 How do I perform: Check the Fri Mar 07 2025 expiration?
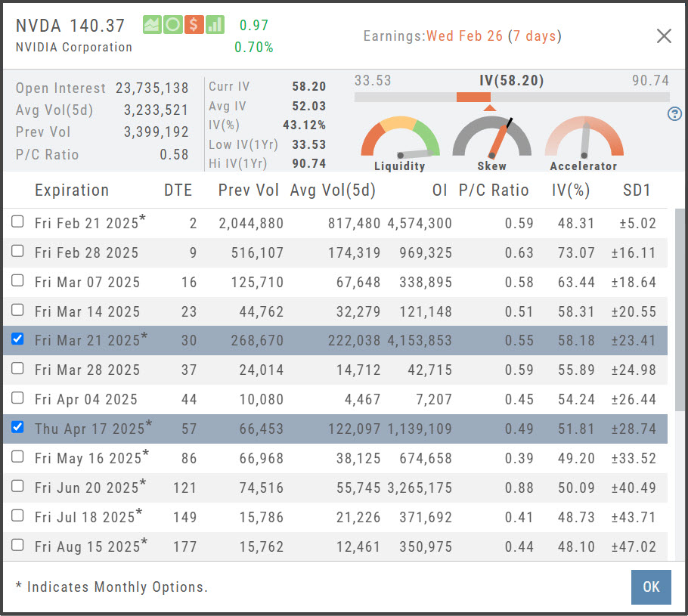[x=17, y=280]
